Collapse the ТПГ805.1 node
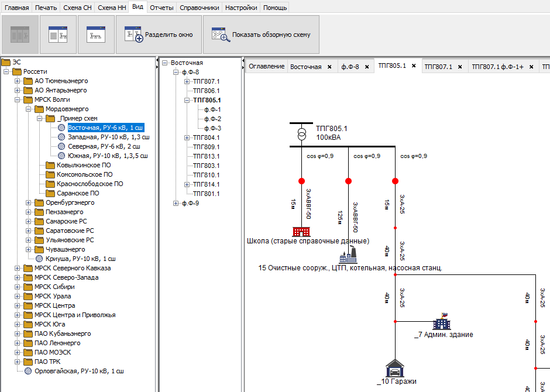The image size is (550, 392). coord(187,100)
